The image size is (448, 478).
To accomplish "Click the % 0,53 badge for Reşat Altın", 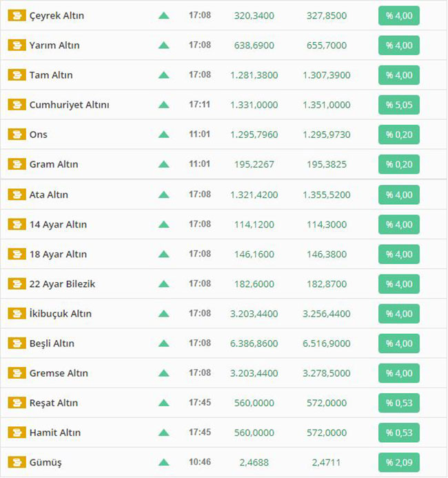I will coord(398,403).
